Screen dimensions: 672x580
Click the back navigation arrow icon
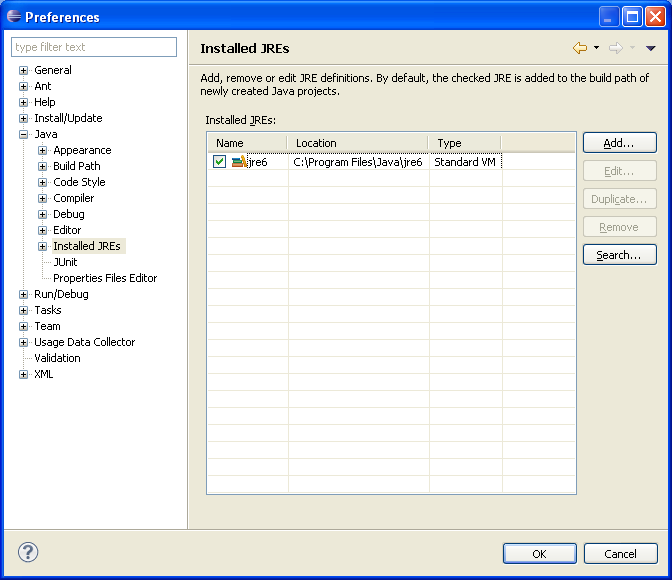pyautogui.click(x=579, y=48)
